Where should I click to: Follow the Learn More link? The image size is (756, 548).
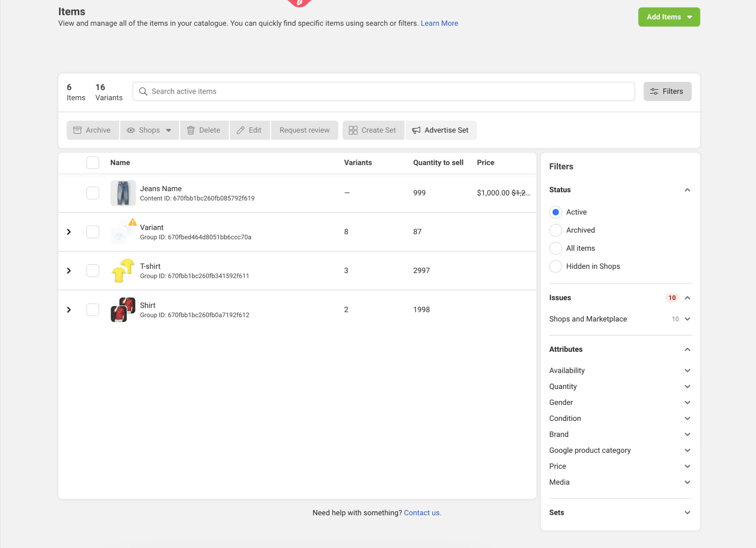click(x=439, y=23)
